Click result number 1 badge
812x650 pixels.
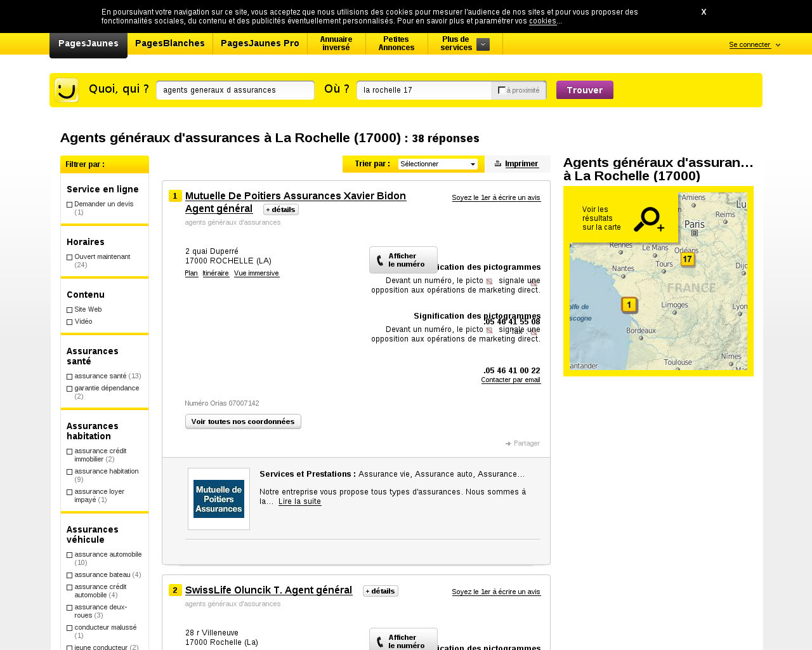point(175,196)
